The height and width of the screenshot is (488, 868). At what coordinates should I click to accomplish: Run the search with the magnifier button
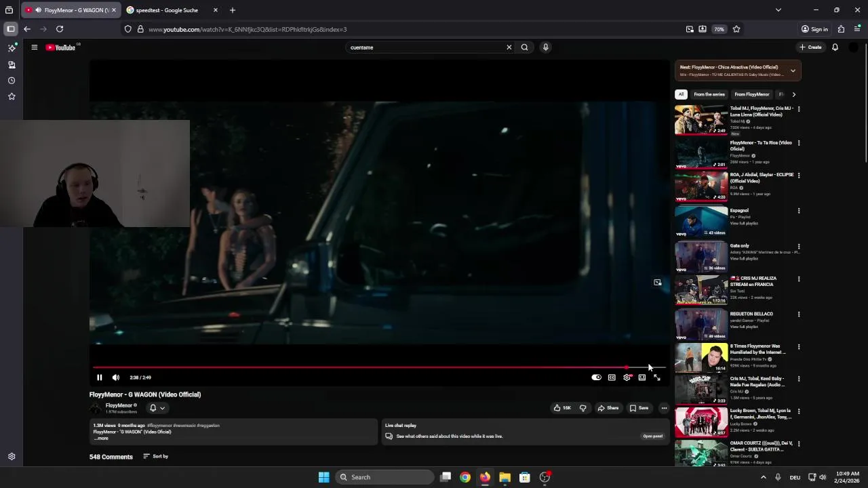pyautogui.click(x=524, y=47)
